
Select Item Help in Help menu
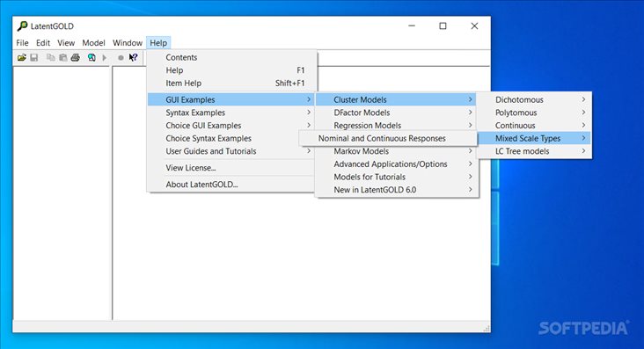coord(232,83)
